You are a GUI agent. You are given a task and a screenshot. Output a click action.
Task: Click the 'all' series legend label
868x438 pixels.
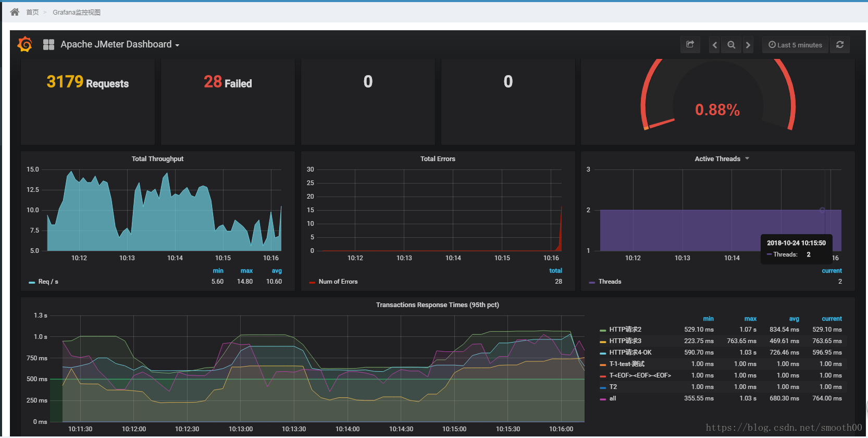(x=613, y=398)
